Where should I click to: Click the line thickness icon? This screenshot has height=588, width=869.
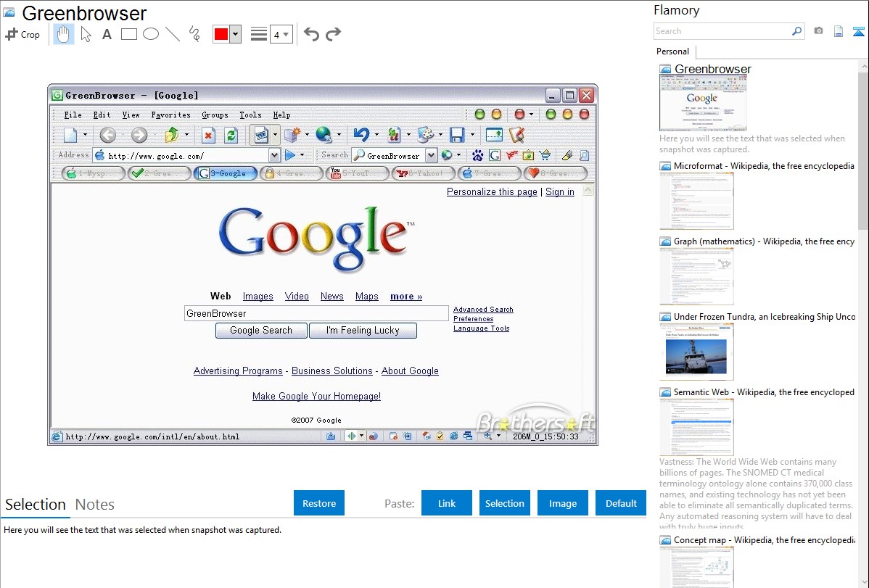pyautogui.click(x=258, y=34)
